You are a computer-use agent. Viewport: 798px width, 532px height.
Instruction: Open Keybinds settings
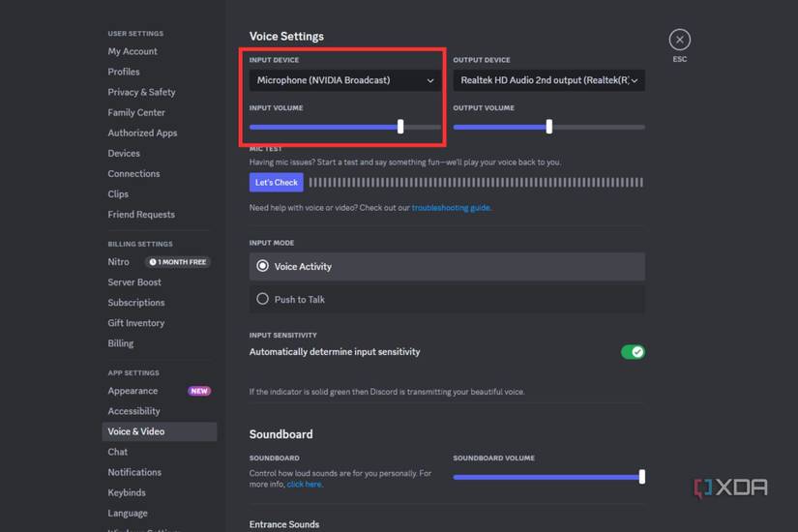coord(127,492)
